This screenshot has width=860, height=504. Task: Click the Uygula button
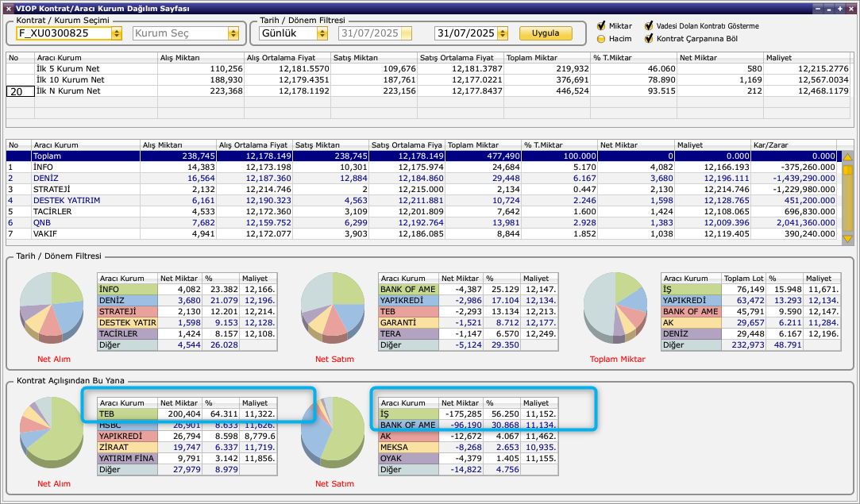pyautogui.click(x=546, y=33)
